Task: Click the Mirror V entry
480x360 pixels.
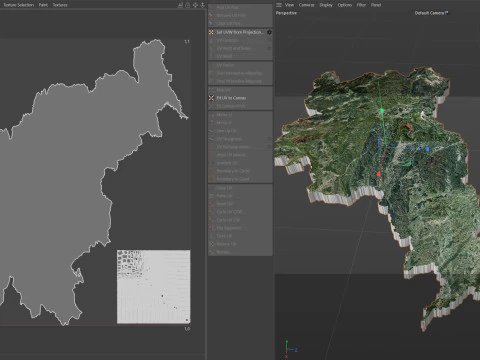Action: pos(240,123)
